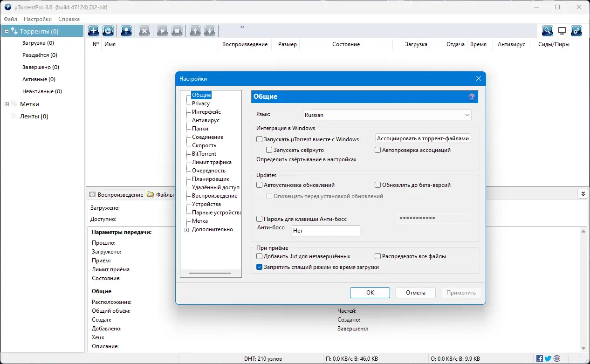Click the Add Torrent from URL globe icon
The image size is (590, 364).
point(108,31)
